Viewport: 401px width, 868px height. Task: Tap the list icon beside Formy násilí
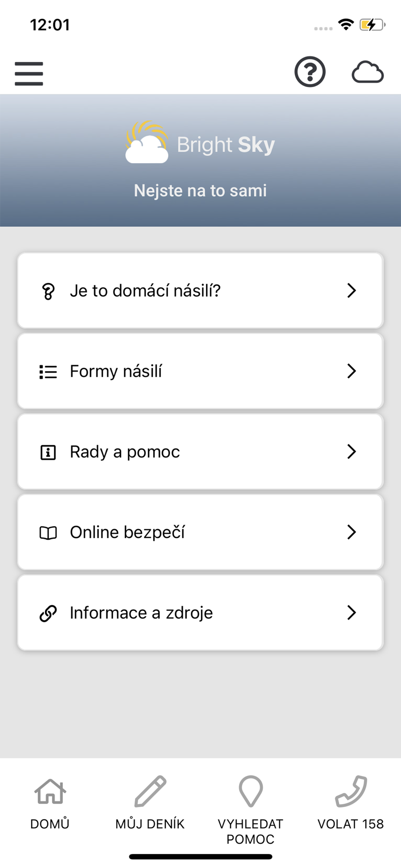point(48,372)
